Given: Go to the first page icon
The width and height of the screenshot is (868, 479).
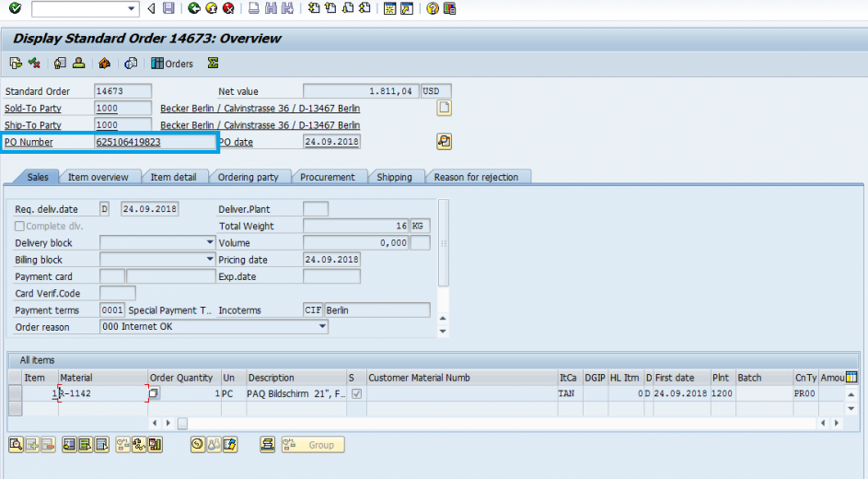Looking at the screenshot, I should [314, 8].
